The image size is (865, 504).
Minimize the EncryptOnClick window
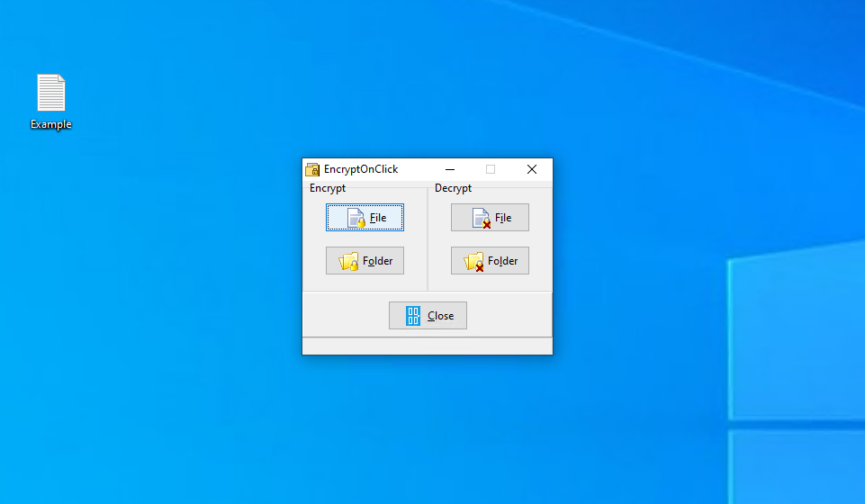pyautogui.click(x=450, y=169)
